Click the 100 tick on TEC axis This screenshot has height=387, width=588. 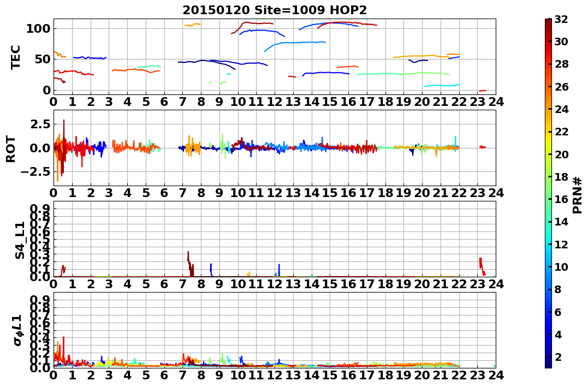click(x=39, y=29)
